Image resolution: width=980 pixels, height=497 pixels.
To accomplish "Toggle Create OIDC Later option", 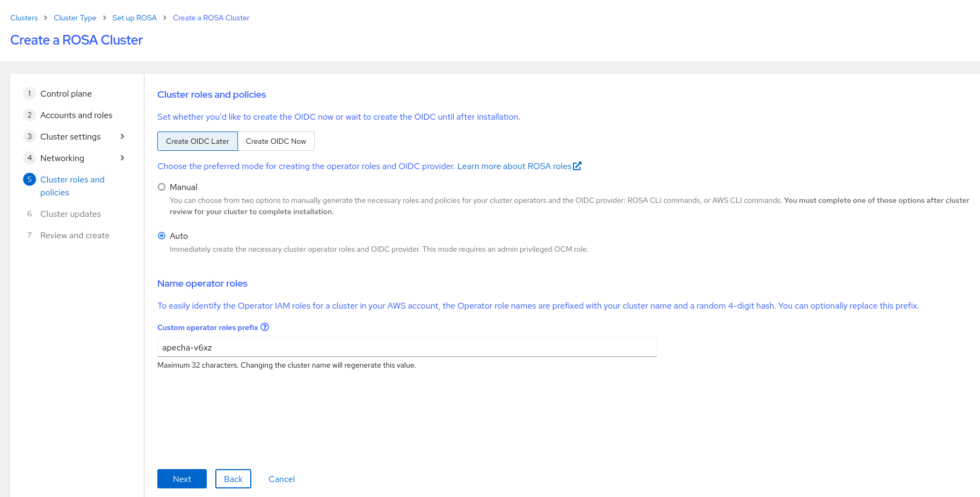I will [198, 141].
